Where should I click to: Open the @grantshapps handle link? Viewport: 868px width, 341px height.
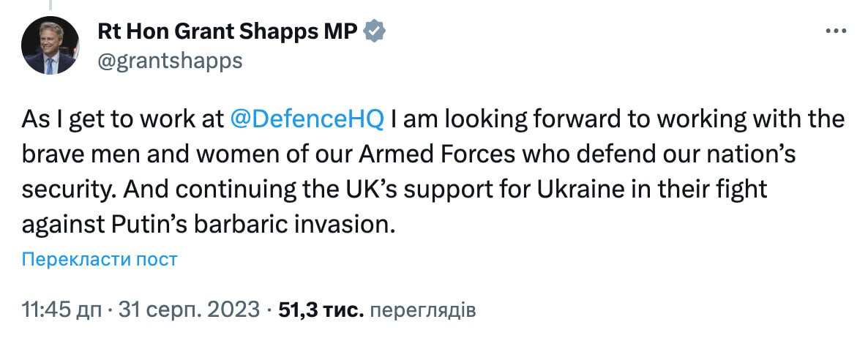pyautogui.click(x=169, y=61)
